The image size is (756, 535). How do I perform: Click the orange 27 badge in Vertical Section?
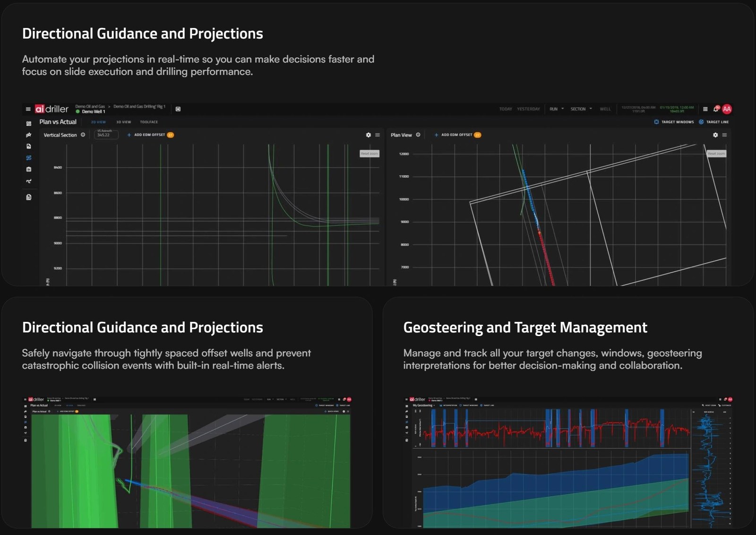point(171,135)
